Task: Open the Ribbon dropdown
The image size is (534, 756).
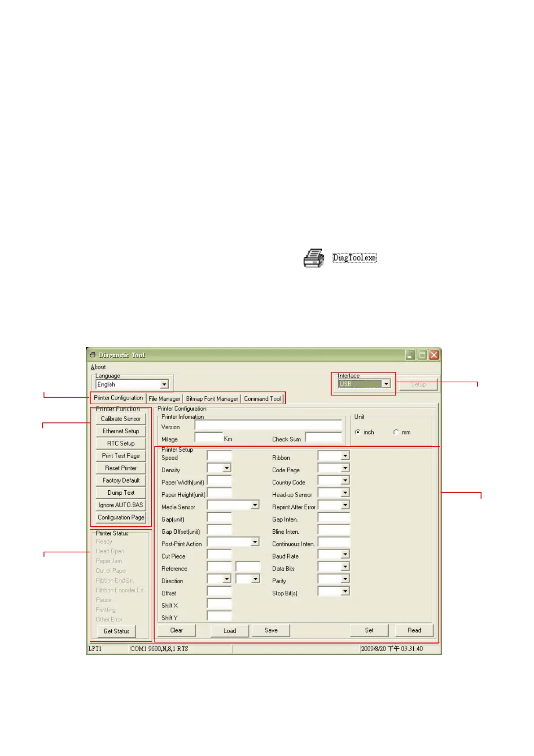Action: point(345,456)
